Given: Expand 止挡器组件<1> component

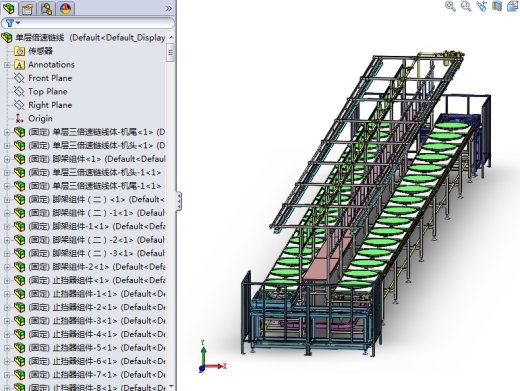Looking at the screenshot, I should pos(7,280).
